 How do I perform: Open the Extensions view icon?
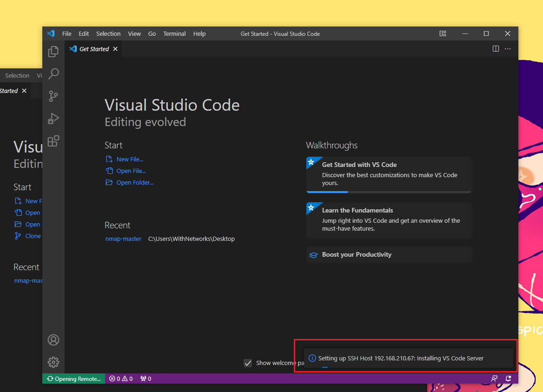53,141
